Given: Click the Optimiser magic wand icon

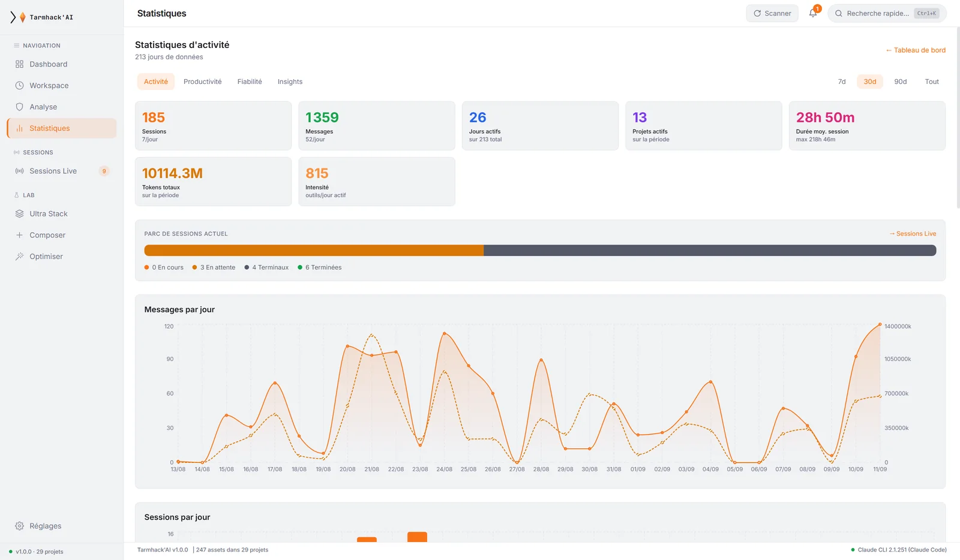Looking at the screenshot, I should click(19, 256).
